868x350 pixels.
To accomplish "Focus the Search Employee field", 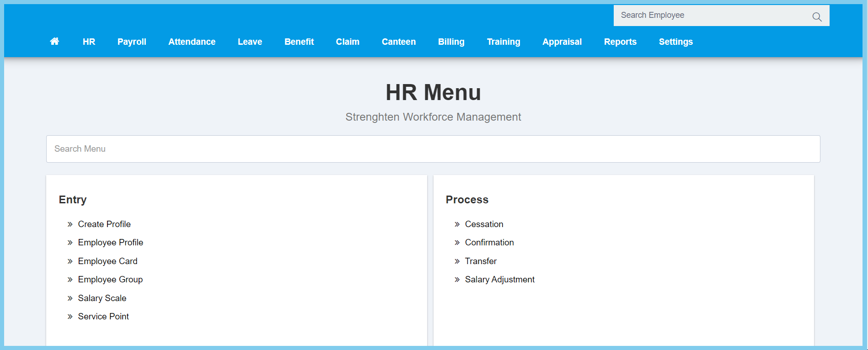I will pyautogui.click(x=711, y=16).
